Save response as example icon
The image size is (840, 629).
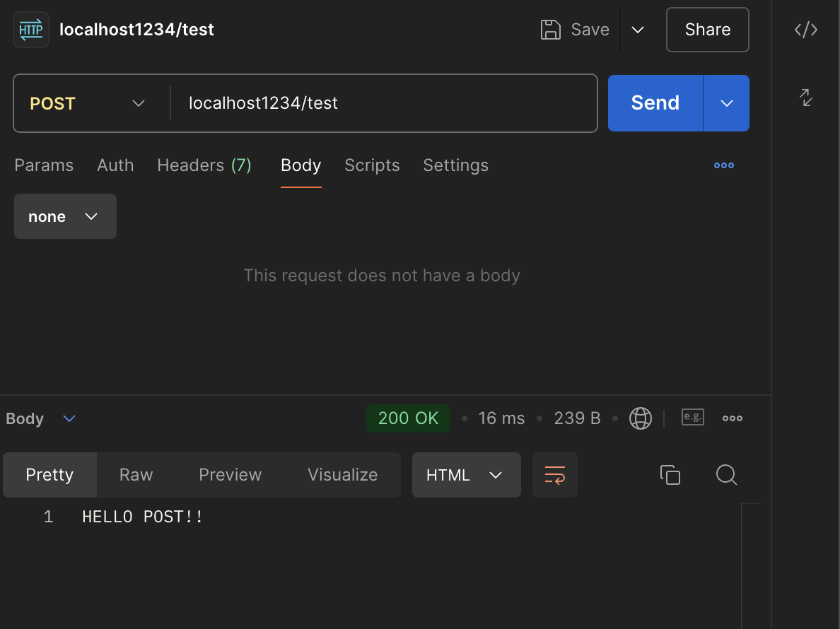click(693, 418)
